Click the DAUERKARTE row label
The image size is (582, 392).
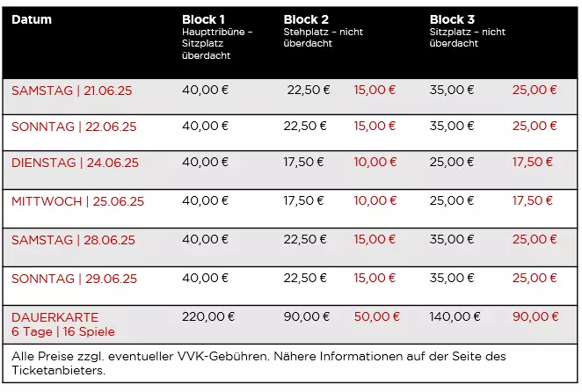click(55, 317)
